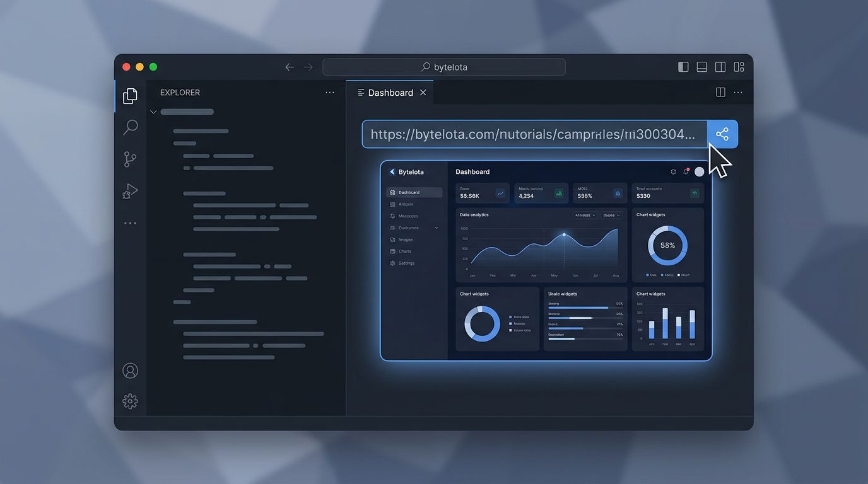Click the bytelota command center search box
Image resolution: width=868 pixels, height=484 pixels.
coord(444,67)
